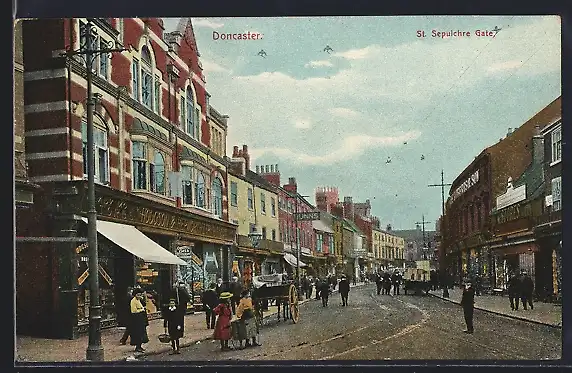This screenshot has width=572, height=373.
Task: Click the gold shop fascia sign above the awning
Action: tap(164, 218)
